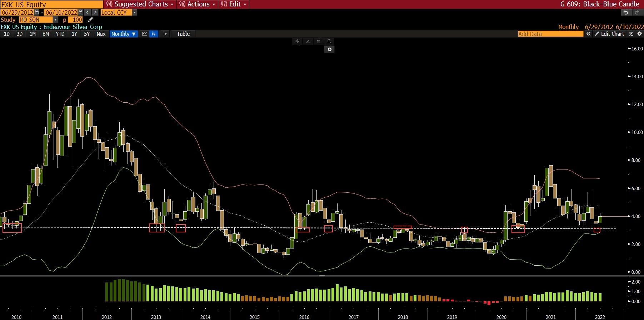This screenshot has width=644, height=320.
Task: Click the 10.00 price axis label
Action: pos(637,132)
